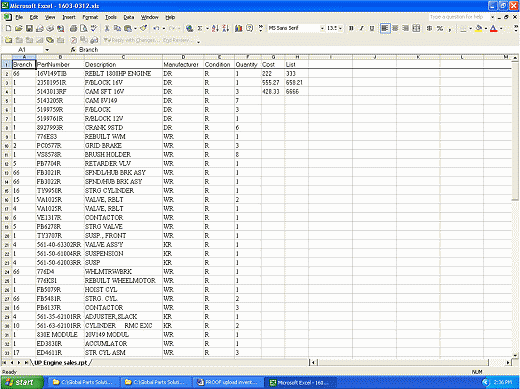Switch to PROOF upload taskbar window
This screenshot has width=520, height=389.
coord(229,382)
